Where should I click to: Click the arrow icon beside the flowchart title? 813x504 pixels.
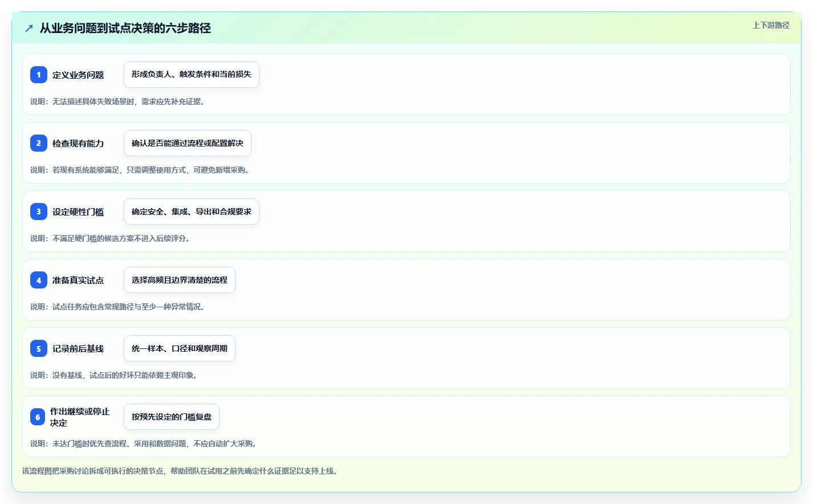point(29,28)
